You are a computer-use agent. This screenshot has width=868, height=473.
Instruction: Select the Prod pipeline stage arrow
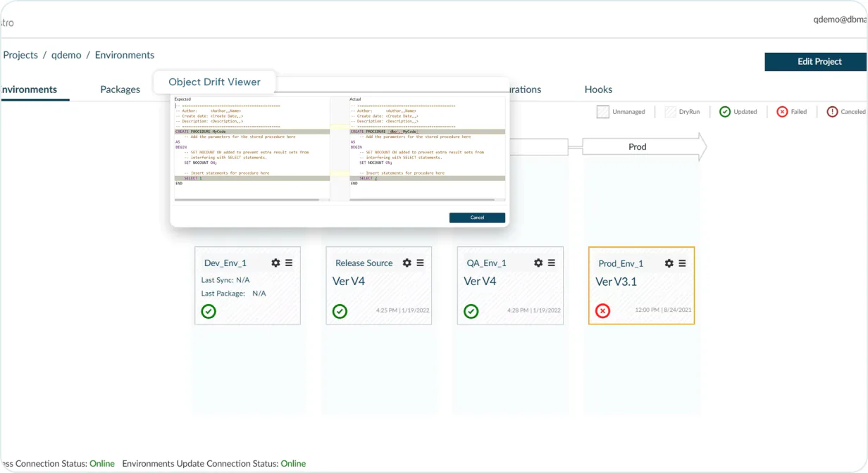(643, 147)
